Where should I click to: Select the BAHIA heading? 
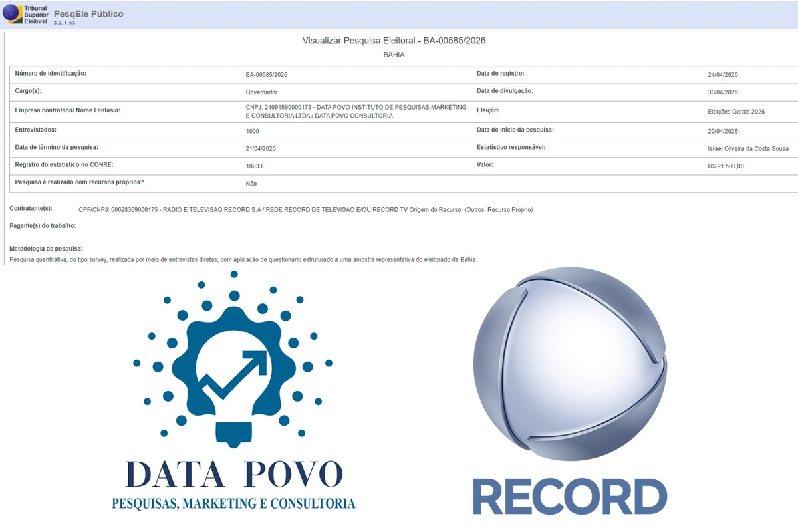394,54
